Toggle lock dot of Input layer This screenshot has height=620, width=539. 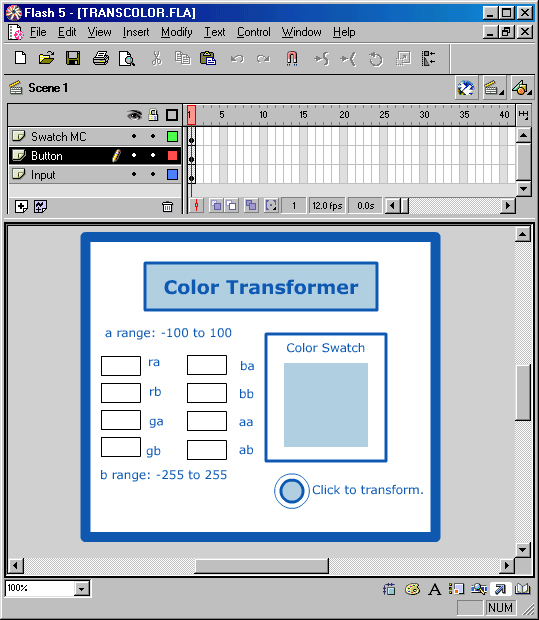pos(153,174)
